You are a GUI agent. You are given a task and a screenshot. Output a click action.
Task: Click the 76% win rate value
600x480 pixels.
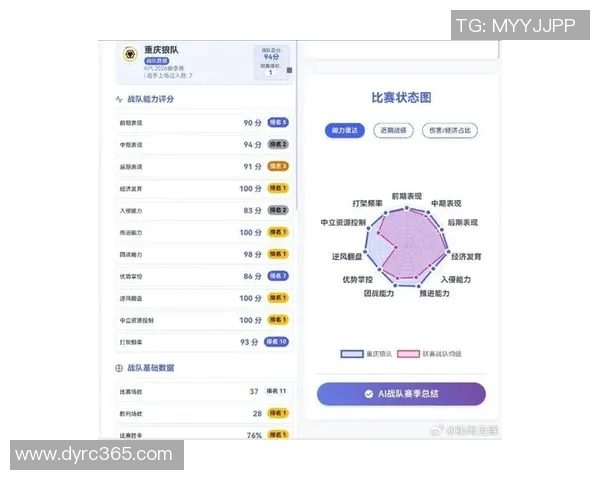[254, 435]
